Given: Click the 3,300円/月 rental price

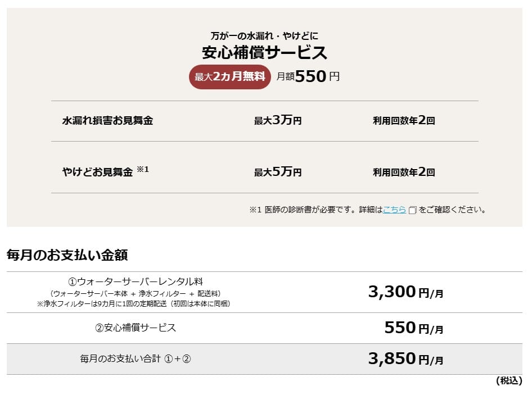Looking at the screenshot, I should 405,292.
